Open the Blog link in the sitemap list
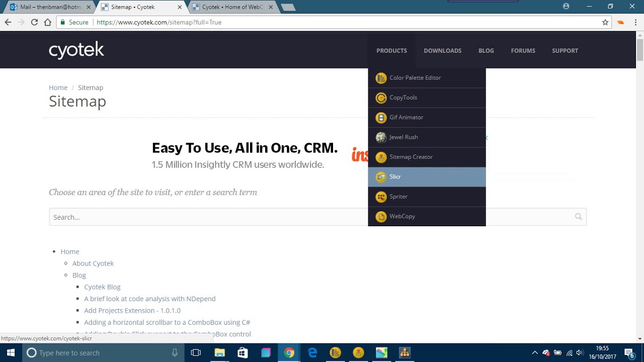 pos(79,275)
